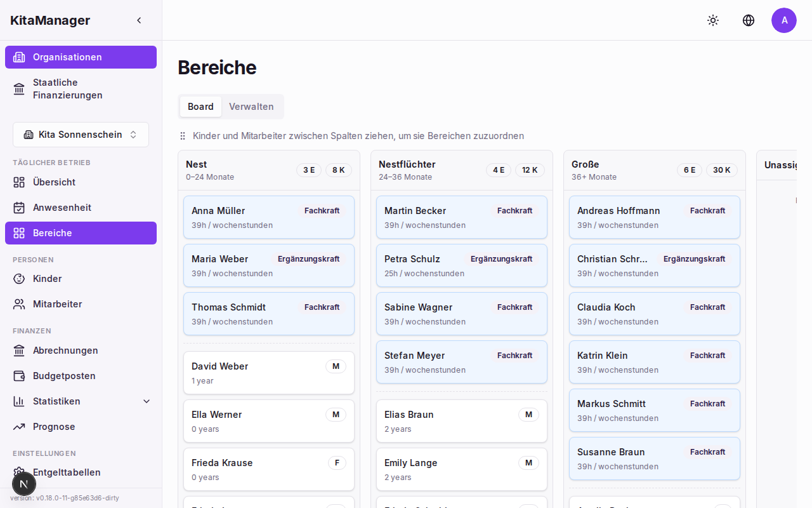Switch to the Verwalten tab

pyautogui.click(x=251, y=107)
